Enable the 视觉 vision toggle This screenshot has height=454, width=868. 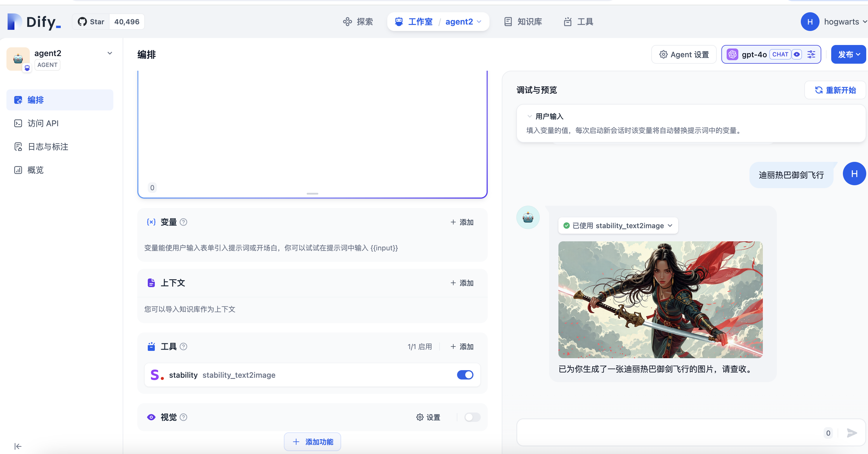pos(472,417)
